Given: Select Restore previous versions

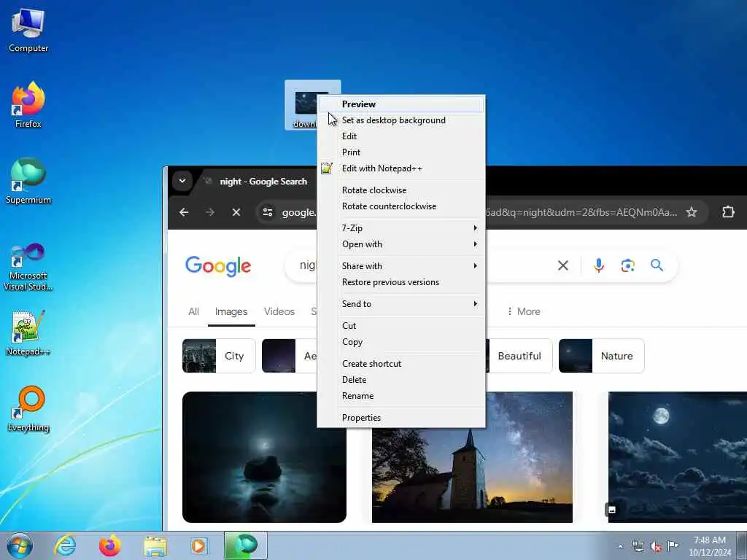Looking at the screenshot, I should [402, 282].
